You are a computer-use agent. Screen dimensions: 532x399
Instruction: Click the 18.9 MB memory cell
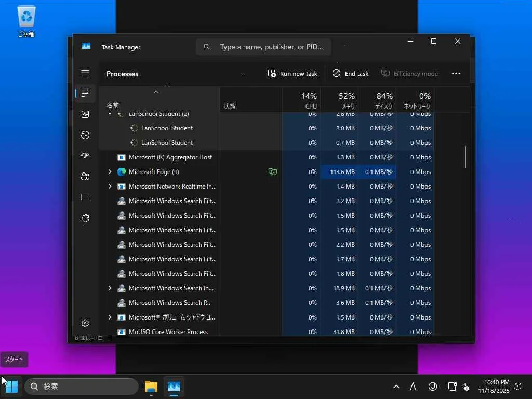tap(340, 288)
